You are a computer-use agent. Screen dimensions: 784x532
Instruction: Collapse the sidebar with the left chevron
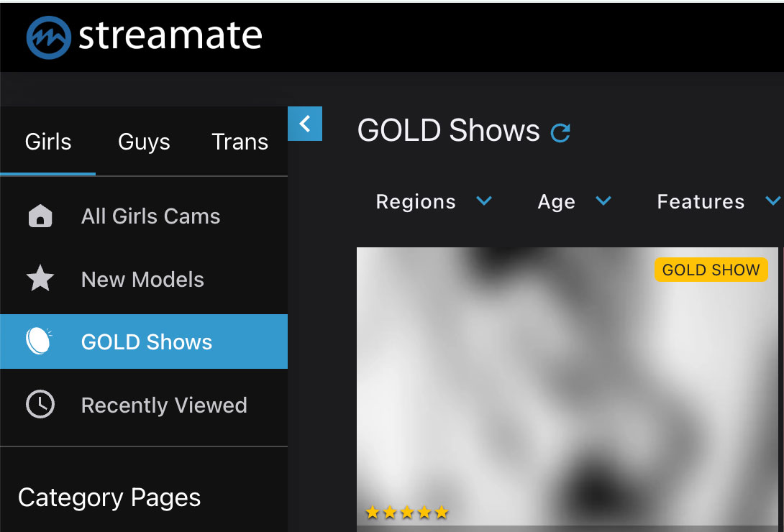point(305,124)
